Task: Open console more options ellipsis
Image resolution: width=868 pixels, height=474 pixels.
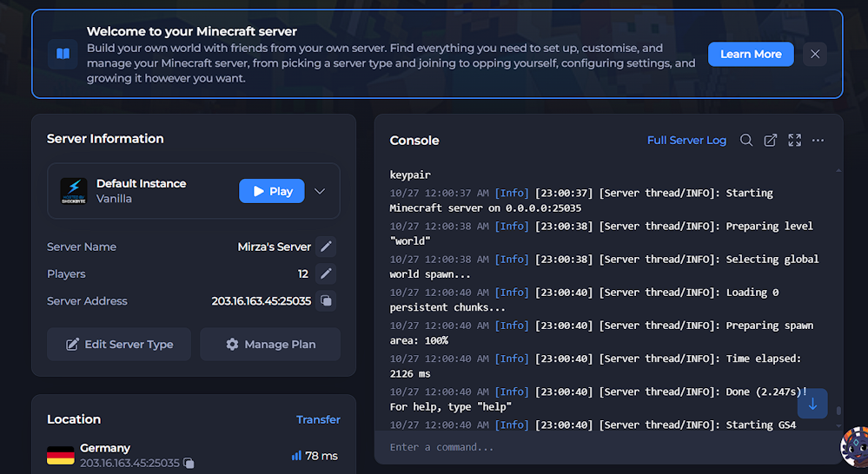Action: point(818,141)
